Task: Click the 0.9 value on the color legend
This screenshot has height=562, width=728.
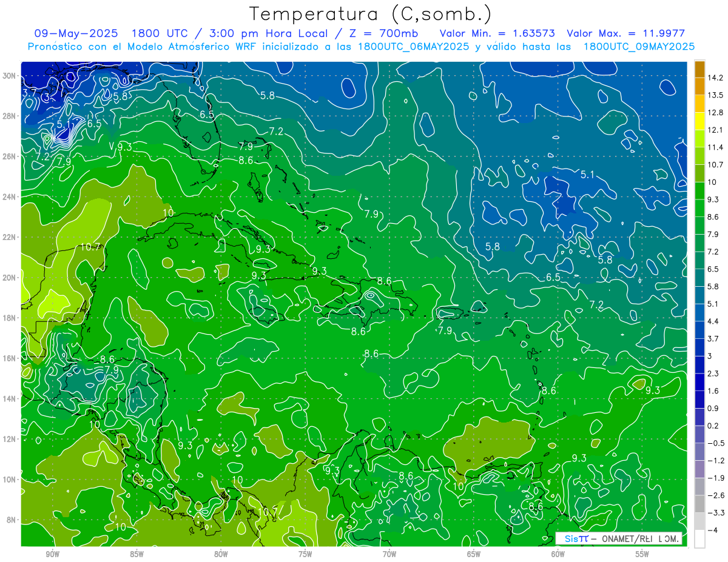Action: tap(714, 408)
